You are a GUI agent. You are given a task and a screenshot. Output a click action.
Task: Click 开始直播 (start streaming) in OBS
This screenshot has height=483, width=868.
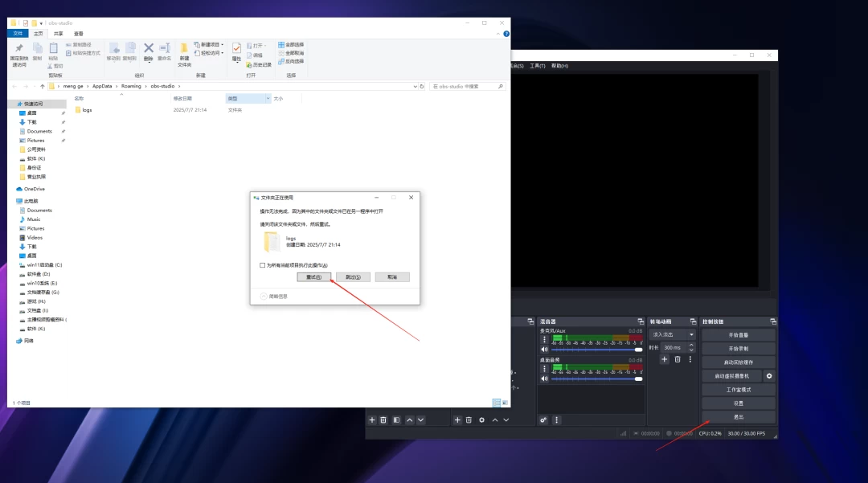pos(739,335)
